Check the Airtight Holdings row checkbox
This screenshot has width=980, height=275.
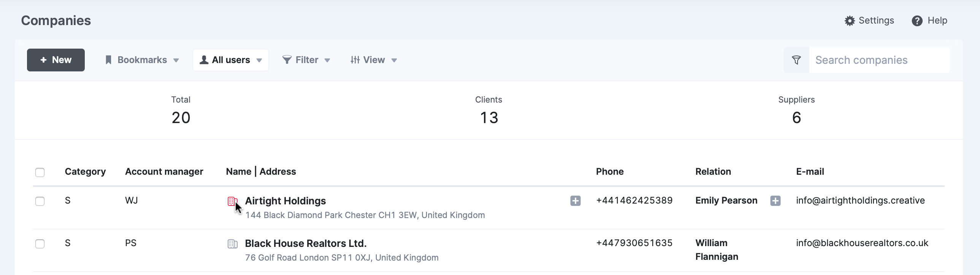coord(40,201)
